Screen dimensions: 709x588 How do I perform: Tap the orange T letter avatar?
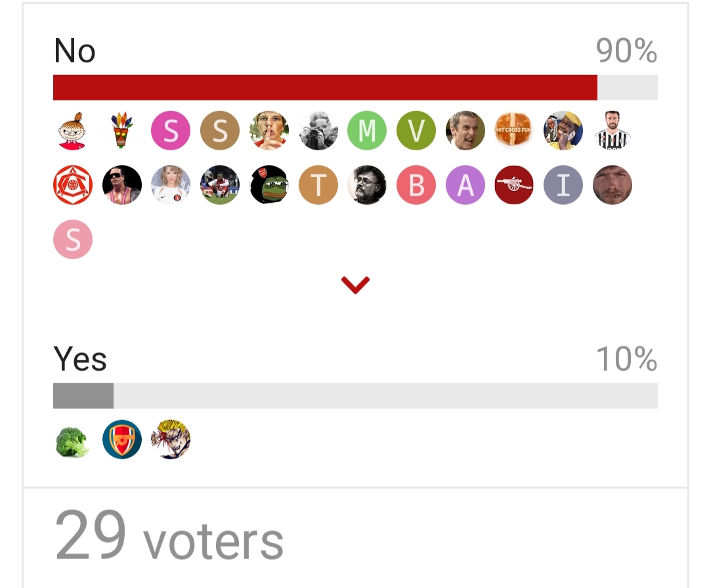[318, 185]
